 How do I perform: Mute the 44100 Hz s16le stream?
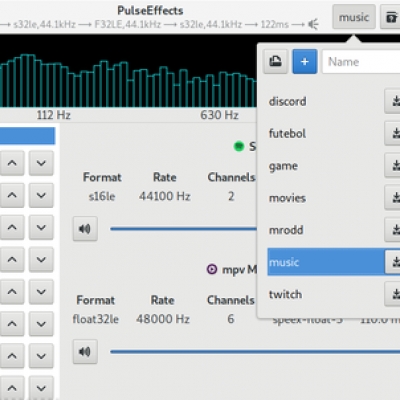(85, 229)
